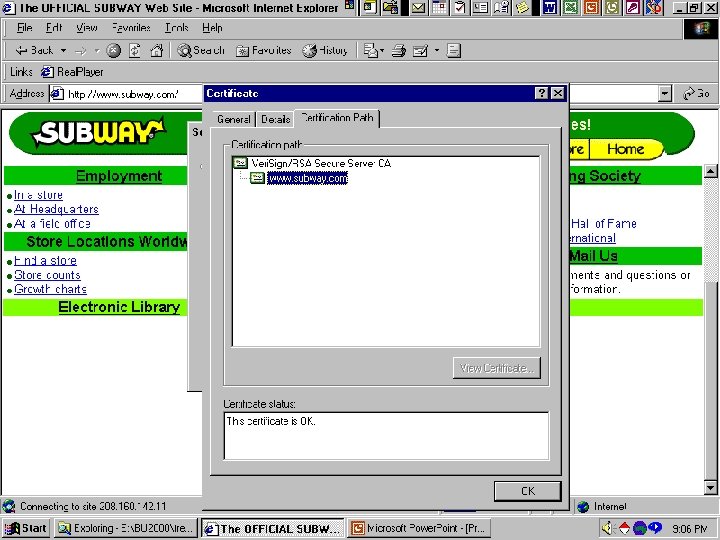Click the address bar URL field

[126, 94]
